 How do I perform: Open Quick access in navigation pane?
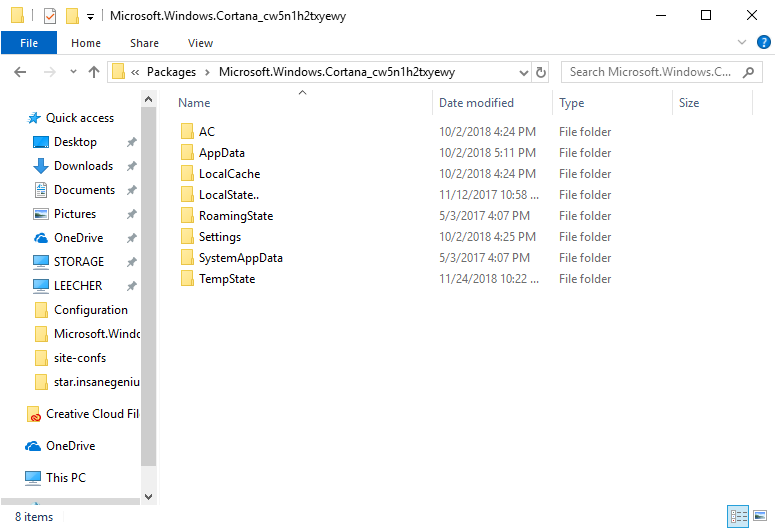(80, 118)
